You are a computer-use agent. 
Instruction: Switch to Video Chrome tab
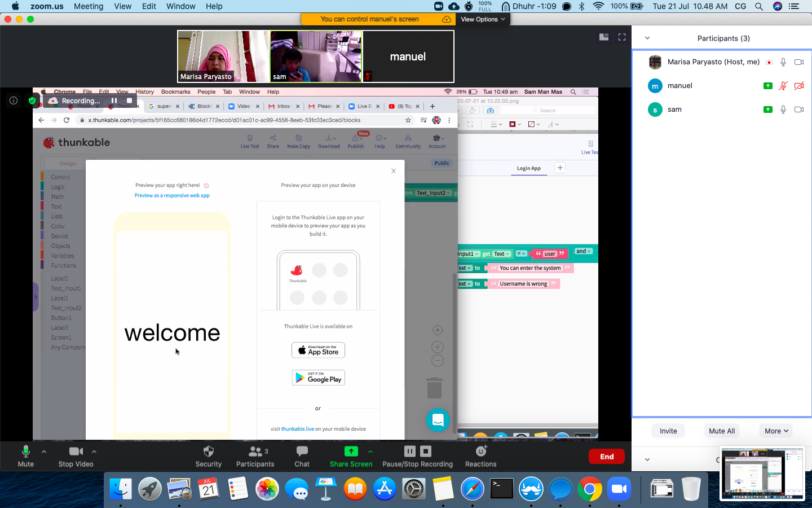243,106
